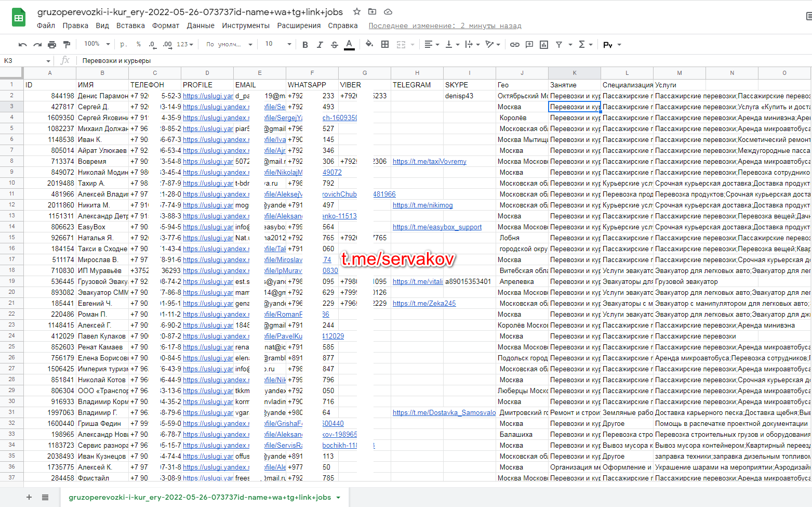Toggle strikethrough formatting

coord(334,45)
